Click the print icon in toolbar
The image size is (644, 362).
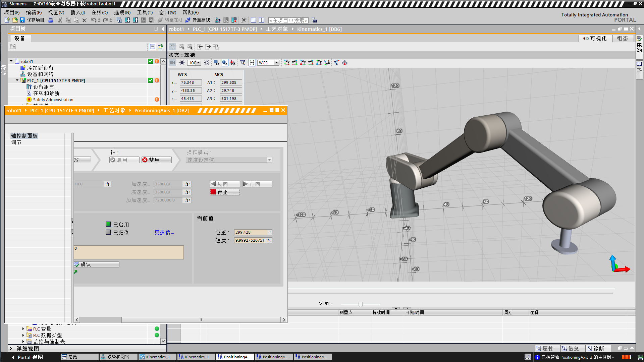click(x=51, y=20)
